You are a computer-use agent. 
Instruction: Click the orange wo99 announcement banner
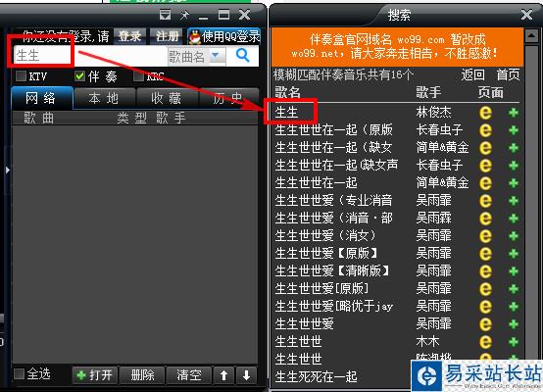[x=397, y=47]
